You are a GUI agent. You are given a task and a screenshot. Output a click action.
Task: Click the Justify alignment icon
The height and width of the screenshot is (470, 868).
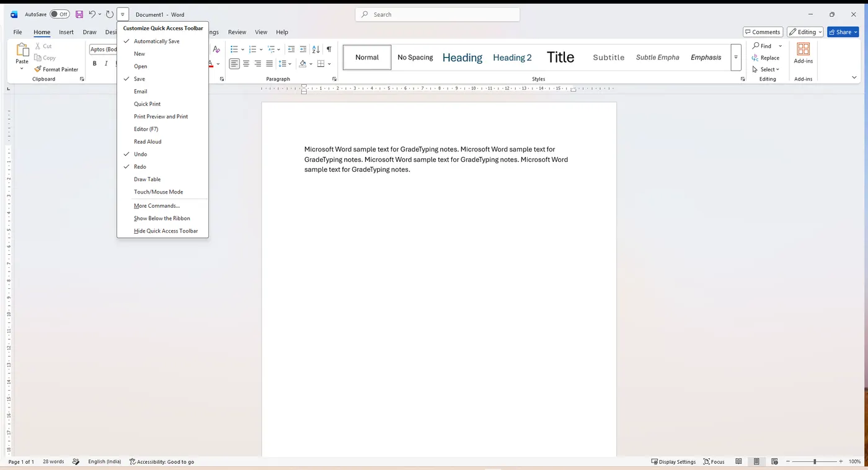pos(269,63)
